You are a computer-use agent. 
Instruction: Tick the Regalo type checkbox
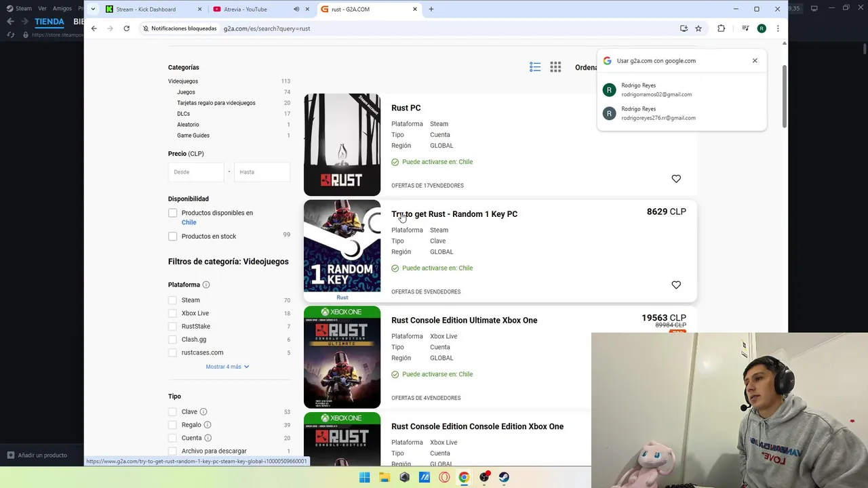coord(172,425)
